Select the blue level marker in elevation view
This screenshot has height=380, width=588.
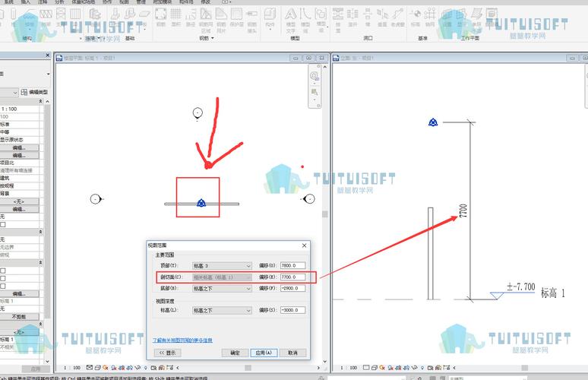pos(433,122)
